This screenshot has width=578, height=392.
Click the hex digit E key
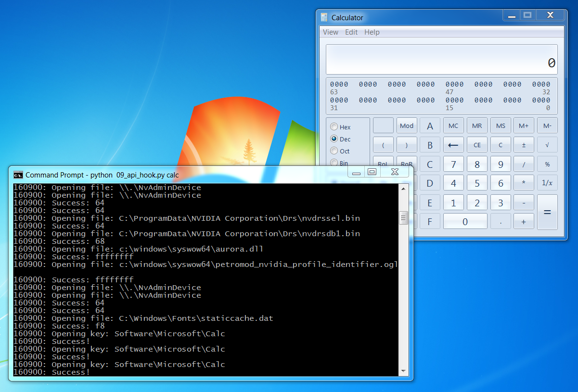pyautogui.click(x=430, y=202)
